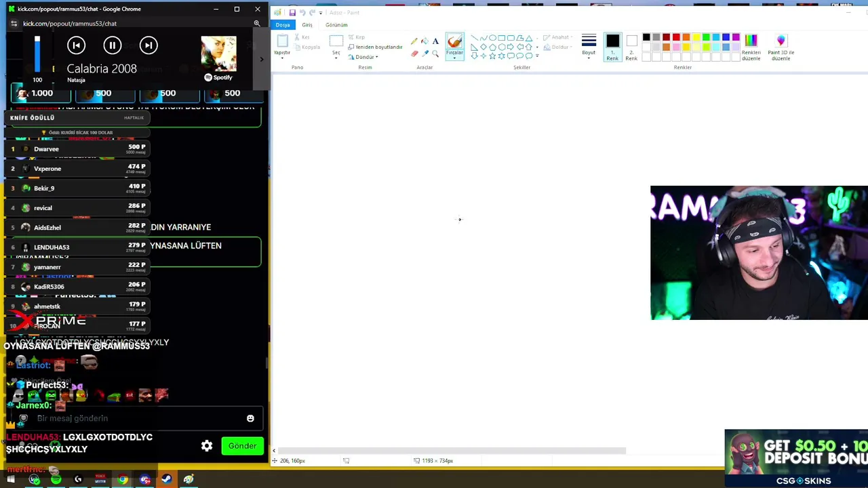Redo via Paint quick access toolbar
This screenshot has height=488, width=868.
pos(312,12)
